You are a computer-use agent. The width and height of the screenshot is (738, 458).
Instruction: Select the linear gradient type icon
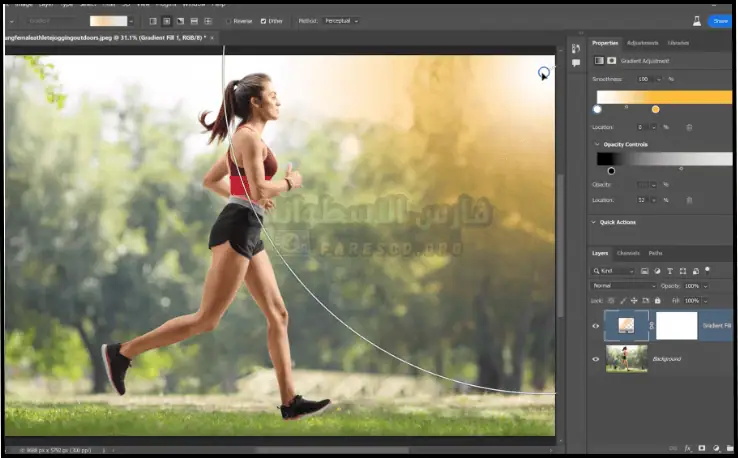153,20
